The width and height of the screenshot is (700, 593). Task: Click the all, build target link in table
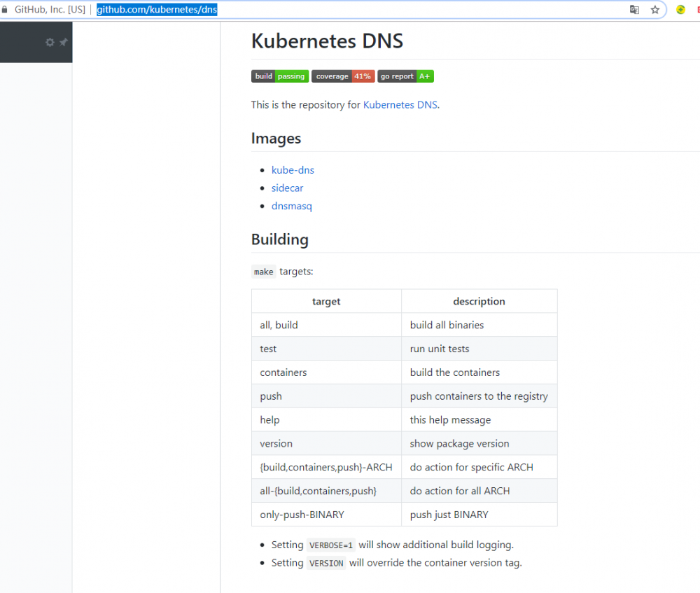point(279,325)
